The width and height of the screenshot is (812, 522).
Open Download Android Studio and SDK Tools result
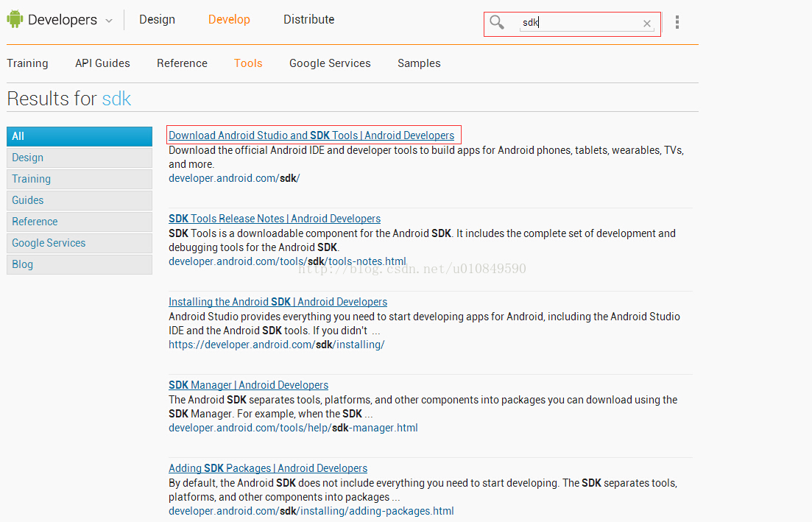[x=311, y=135]
